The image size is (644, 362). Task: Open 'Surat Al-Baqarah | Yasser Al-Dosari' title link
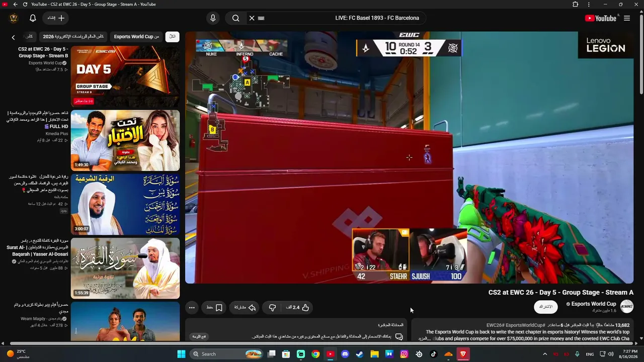coord(38,247)
